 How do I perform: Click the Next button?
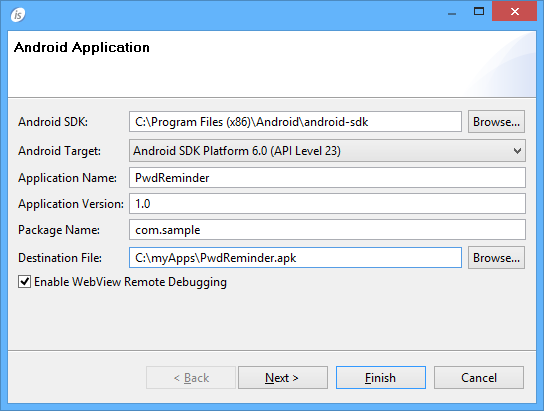tap(283, 378)
